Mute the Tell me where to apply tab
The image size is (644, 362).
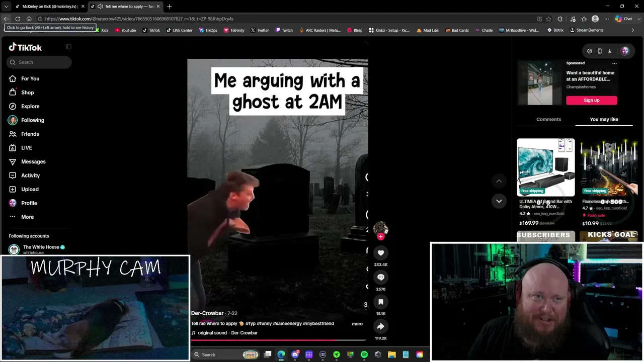100,7
